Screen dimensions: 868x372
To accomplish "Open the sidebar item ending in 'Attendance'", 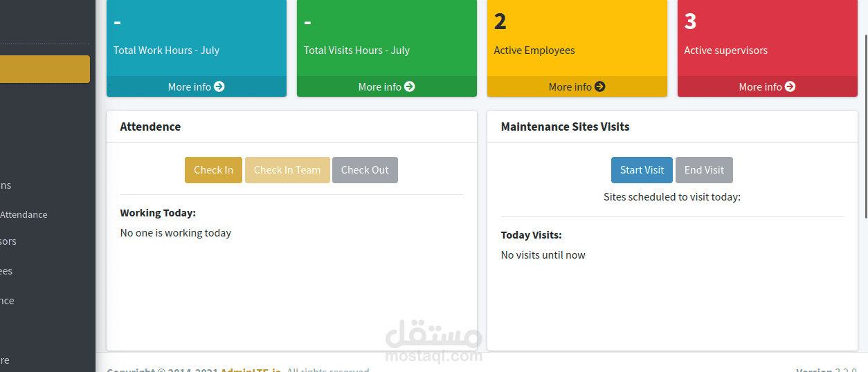I will click(24, 214).
